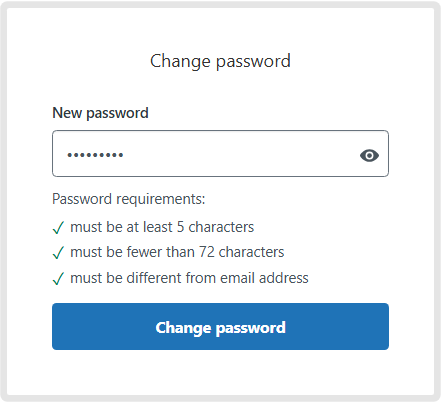
Task: Click the 'Change password' heading at top
Action: [x=220, y=61]
